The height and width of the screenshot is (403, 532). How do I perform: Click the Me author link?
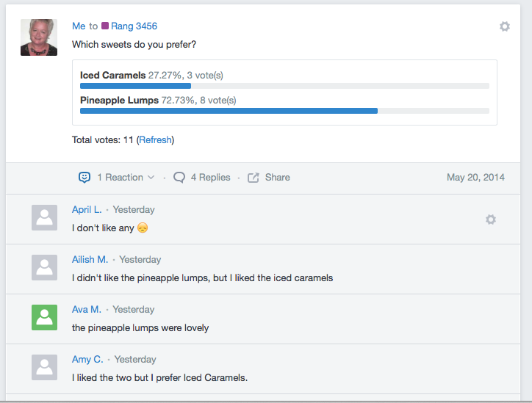pyautogui.click(x=79, y=26)
